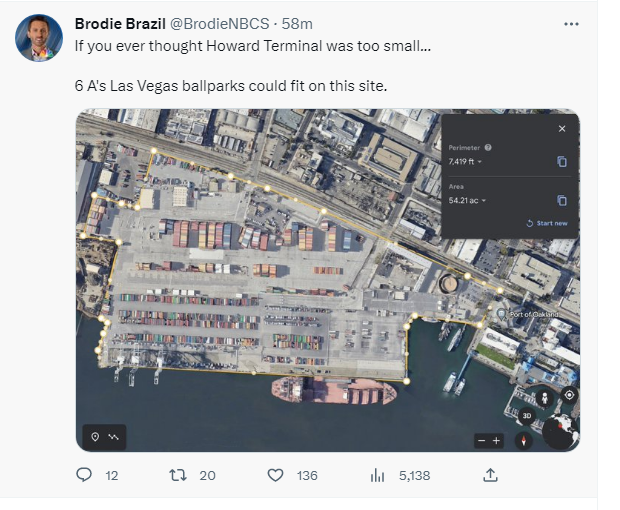This screenshot has height=510, width=620.
Task: Zoom in with the plus button
Action: click(x=495, y=440)
